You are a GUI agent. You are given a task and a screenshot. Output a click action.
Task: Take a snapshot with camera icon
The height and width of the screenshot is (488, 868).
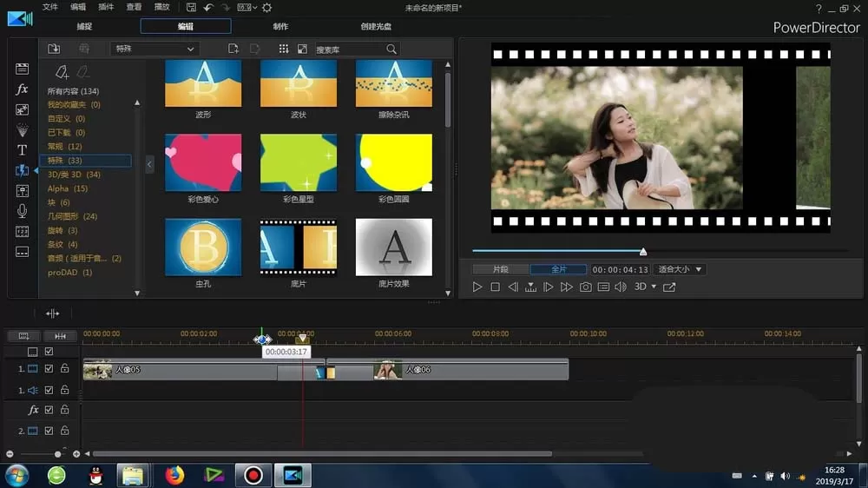585,287
